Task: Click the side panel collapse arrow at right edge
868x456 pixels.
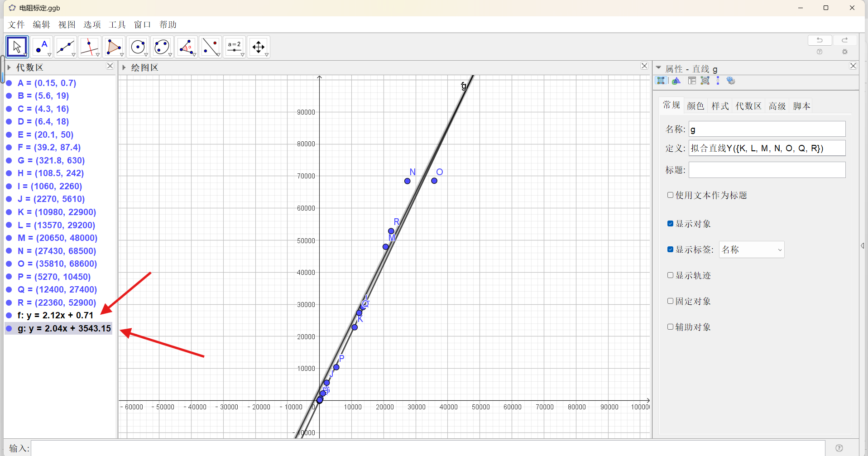Action: (863, 246)
